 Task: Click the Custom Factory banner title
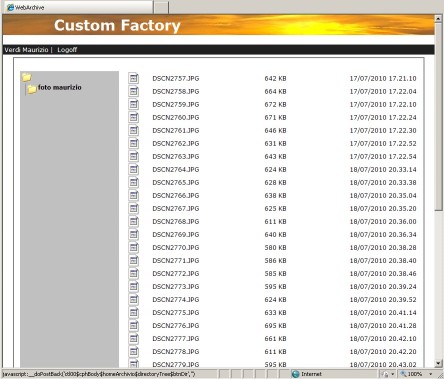[117, 25]
